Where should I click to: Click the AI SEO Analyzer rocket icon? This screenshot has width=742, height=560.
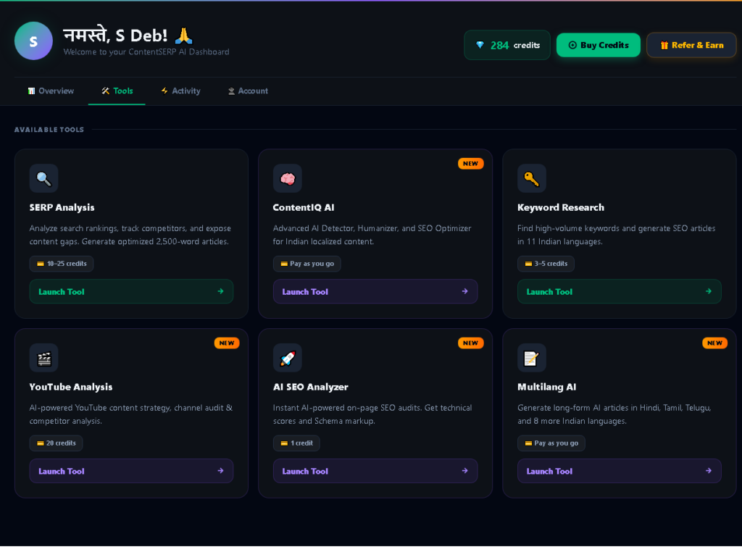288,358
